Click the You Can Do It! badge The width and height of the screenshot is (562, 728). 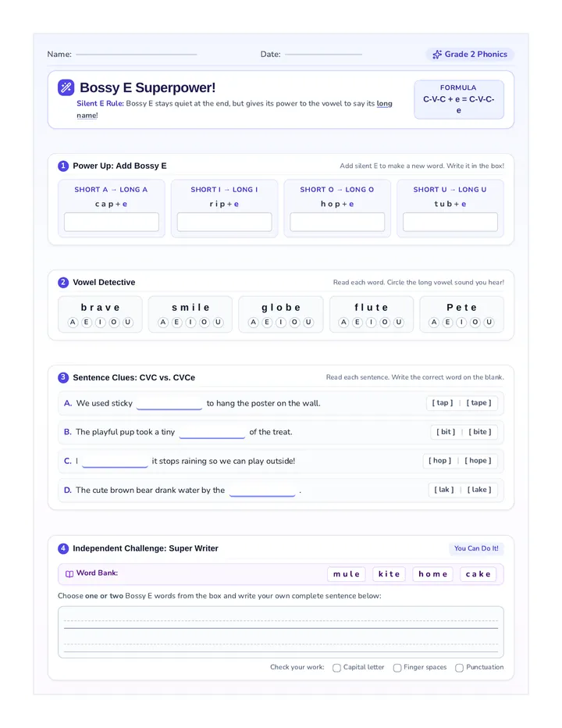tap(476, 548)
